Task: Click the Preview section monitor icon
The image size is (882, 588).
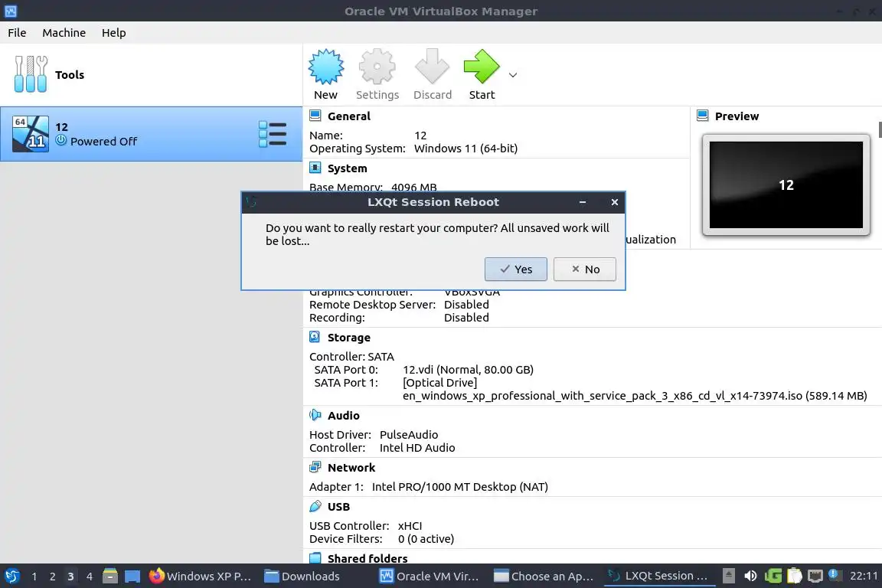Action: pos(703,116)
